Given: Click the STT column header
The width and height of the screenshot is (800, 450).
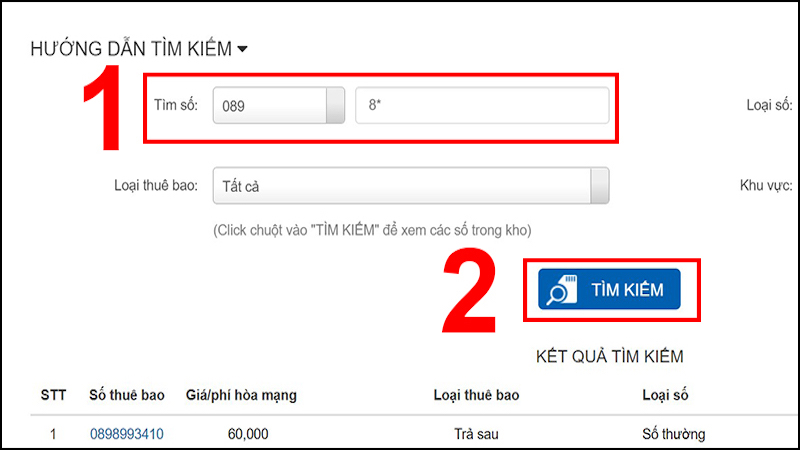Looking at the screenshot, I should 54,395.
